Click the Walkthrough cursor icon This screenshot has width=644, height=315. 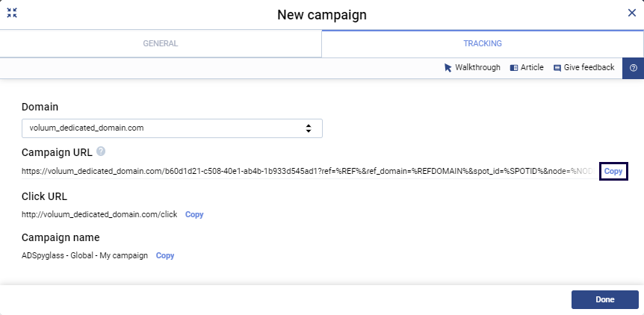448,68
